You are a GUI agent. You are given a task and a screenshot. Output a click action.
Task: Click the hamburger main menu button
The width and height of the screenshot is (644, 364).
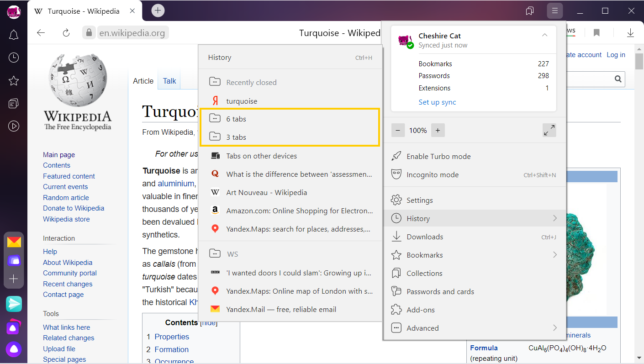point(554,11)
